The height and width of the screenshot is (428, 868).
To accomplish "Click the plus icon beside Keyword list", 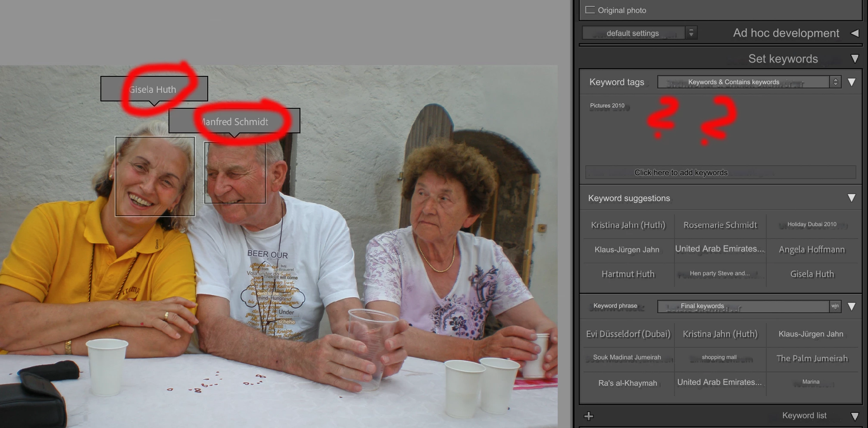I will click(x=588, y=416).
